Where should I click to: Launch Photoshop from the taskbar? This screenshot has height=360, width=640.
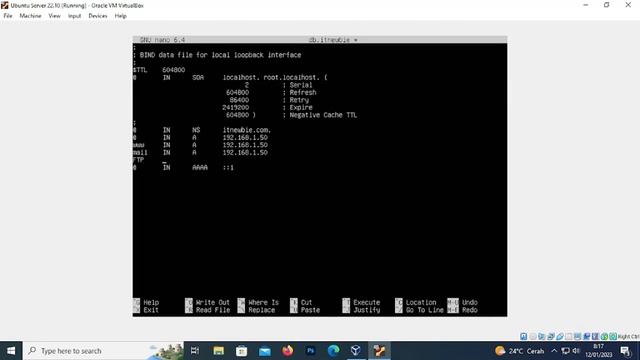click(x=310, y=351)
